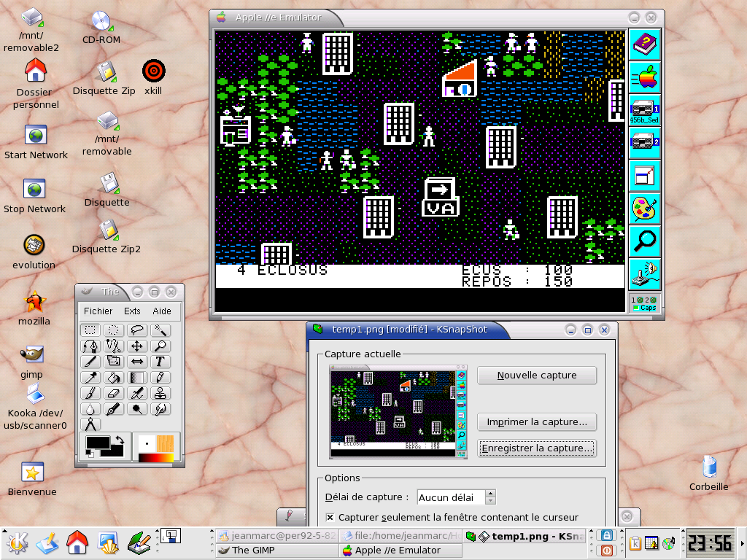Click the xkill desktop icon

153,78
